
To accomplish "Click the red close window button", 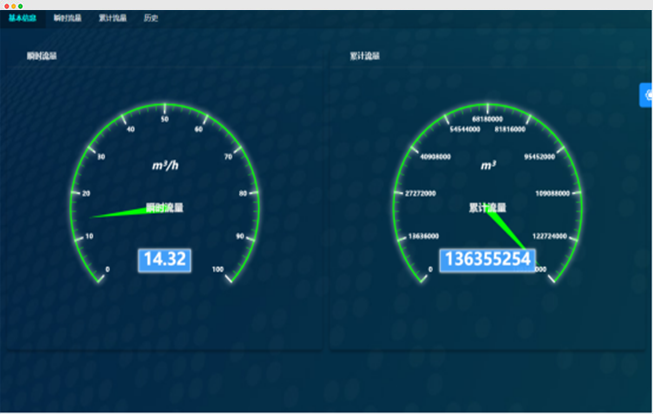I will pyautogui.click(x=6, y=6).
